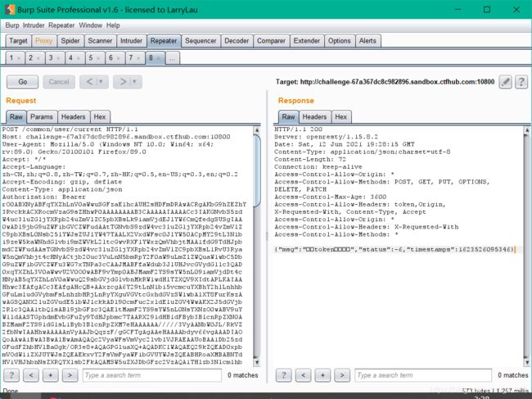532x399 pixels.
Task: Close Repeater tab 1 with its x
Action: tap(19, 58)
